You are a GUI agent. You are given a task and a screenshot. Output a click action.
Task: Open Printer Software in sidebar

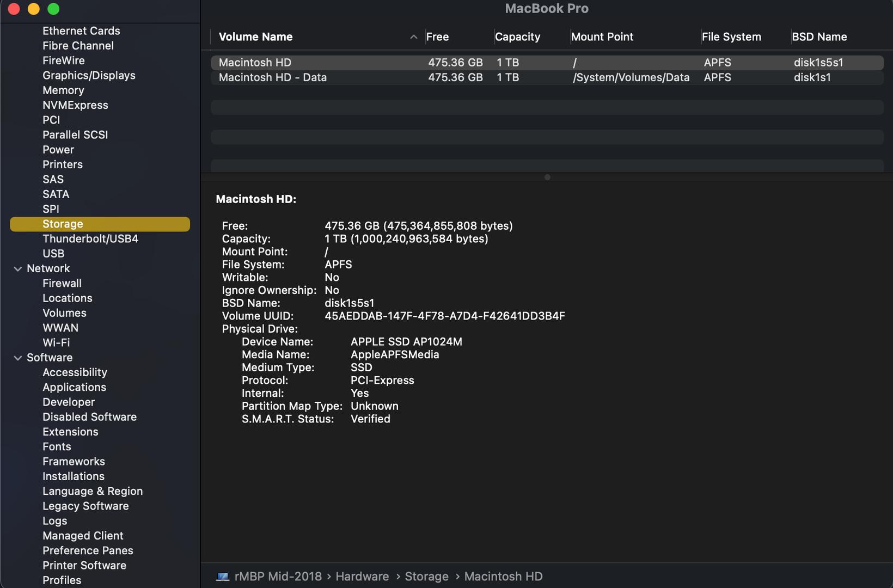click(x=84, y=565)
